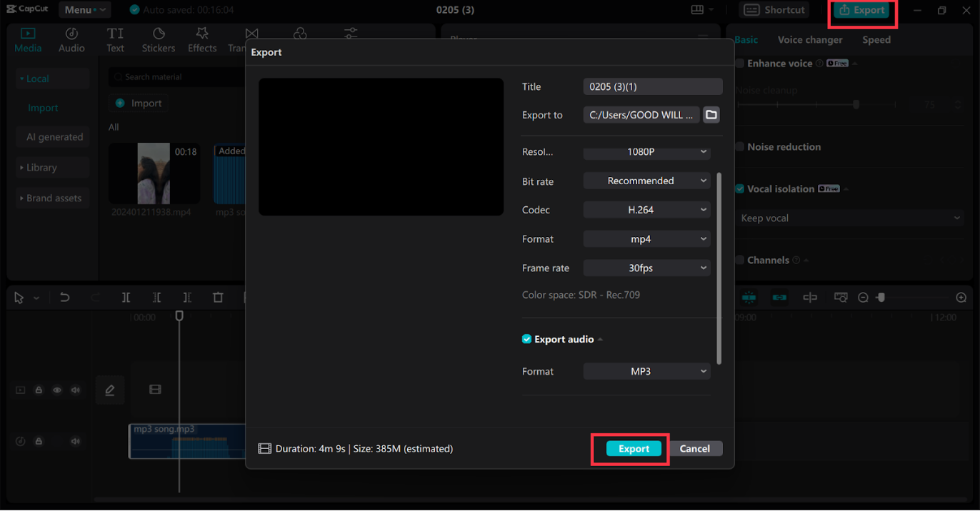Open the Bit rate Recommended dropdown
The width and height of the screenshot is (980, 511).
point(646,181)
